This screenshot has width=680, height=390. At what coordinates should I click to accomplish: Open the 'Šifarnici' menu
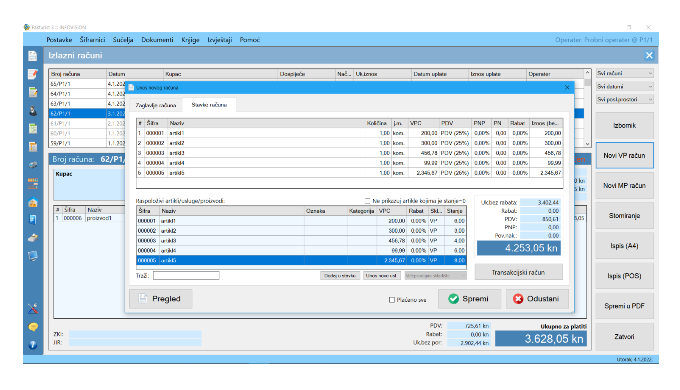tap(92, 39)
